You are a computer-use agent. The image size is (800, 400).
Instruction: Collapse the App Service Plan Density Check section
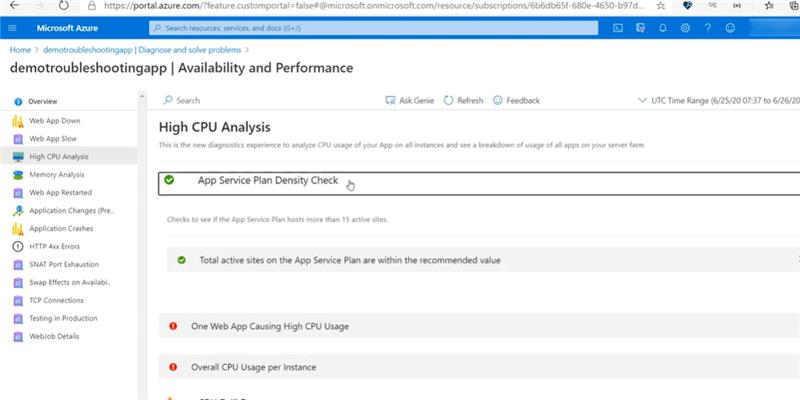click(479, 184)
